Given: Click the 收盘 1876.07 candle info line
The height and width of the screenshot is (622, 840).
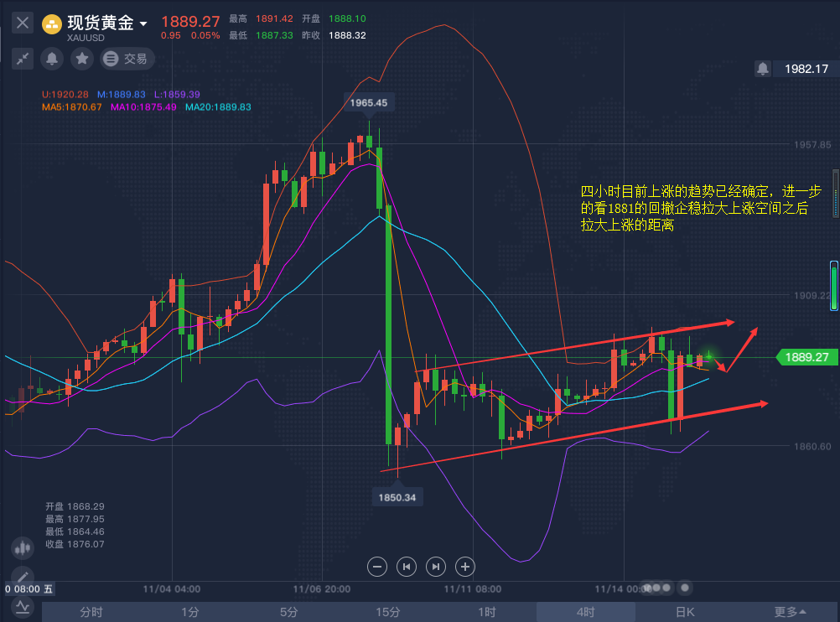Looking at the screenshot, I should click(x=75, y=544).
